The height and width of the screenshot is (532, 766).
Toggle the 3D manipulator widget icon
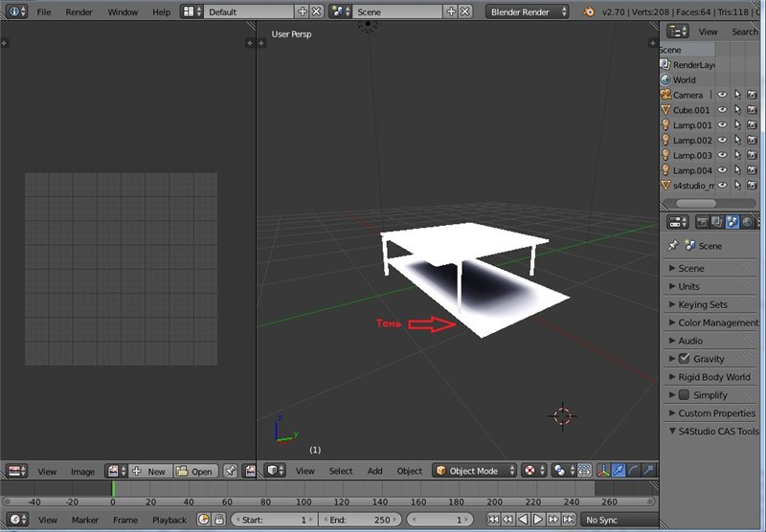click(x=605, y=471)
